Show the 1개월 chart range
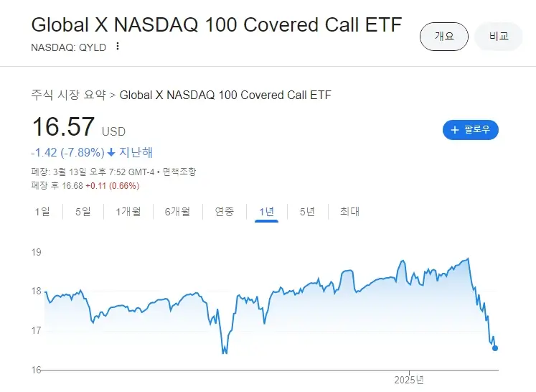 pos(128,211)
